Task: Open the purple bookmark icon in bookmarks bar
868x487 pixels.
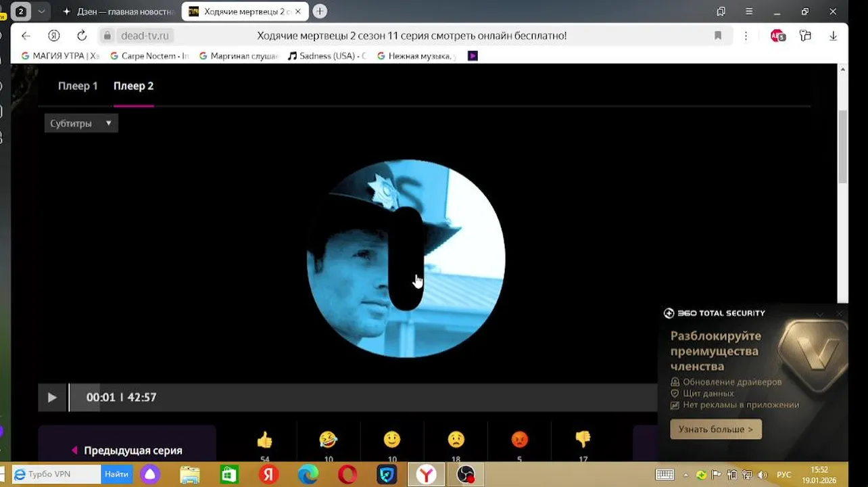Action: coord(473,56)
